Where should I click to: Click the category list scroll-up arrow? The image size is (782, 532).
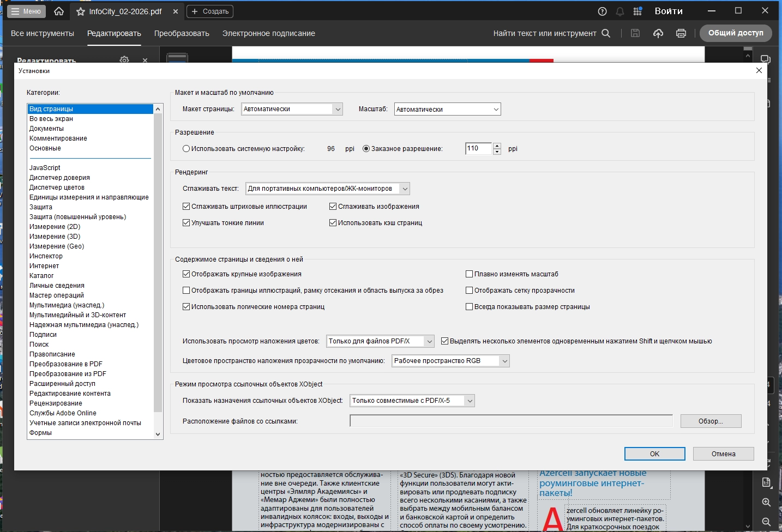(158, 109)
